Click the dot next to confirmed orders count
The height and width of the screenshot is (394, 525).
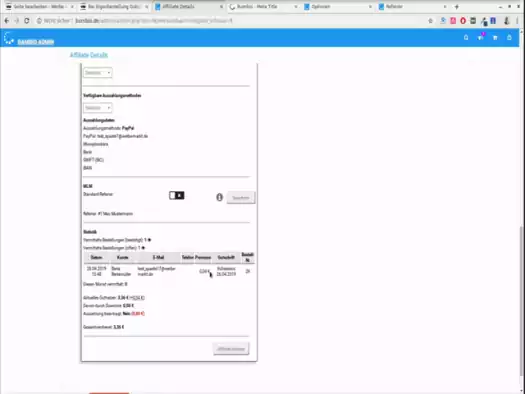(149, 240)
